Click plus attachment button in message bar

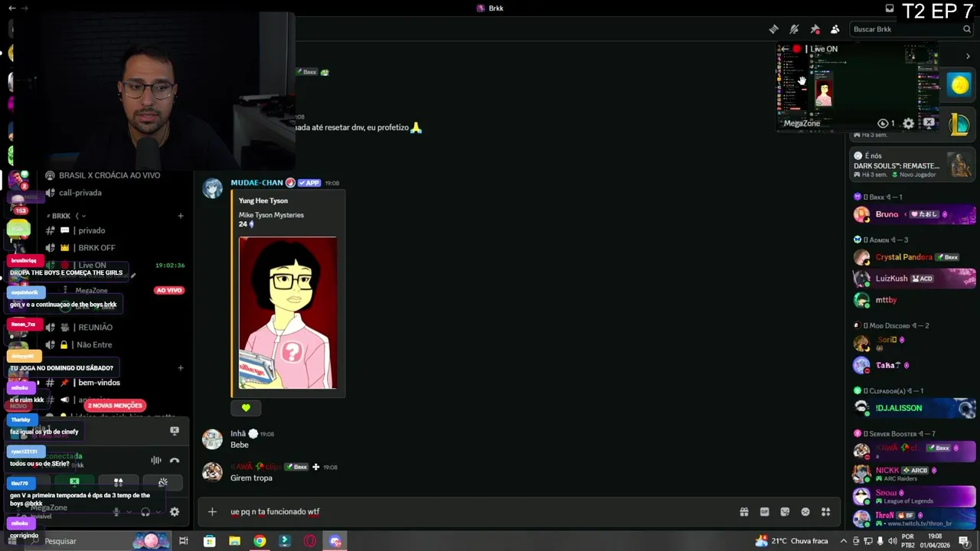(x=213, y=512)
